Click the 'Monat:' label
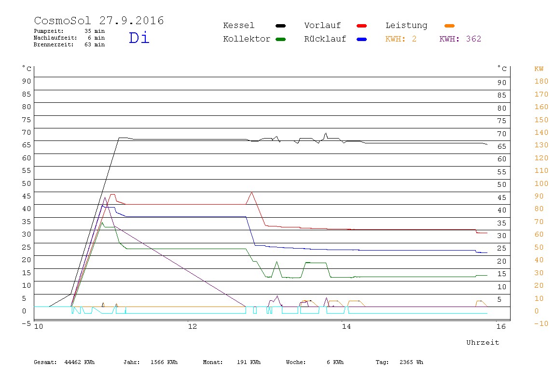This screenshot has width=554, height=392. 213,362
